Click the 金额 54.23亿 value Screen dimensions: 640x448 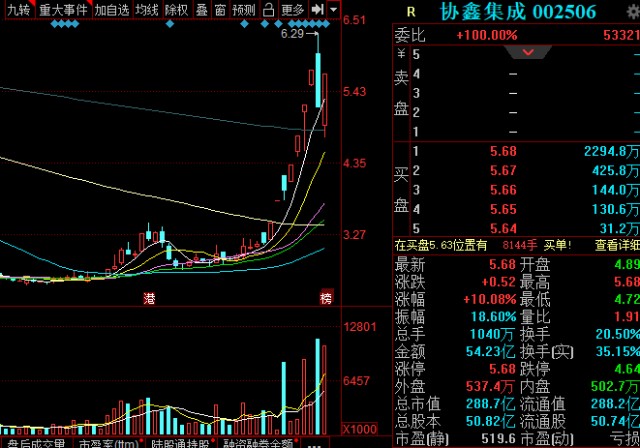[491, 352]
